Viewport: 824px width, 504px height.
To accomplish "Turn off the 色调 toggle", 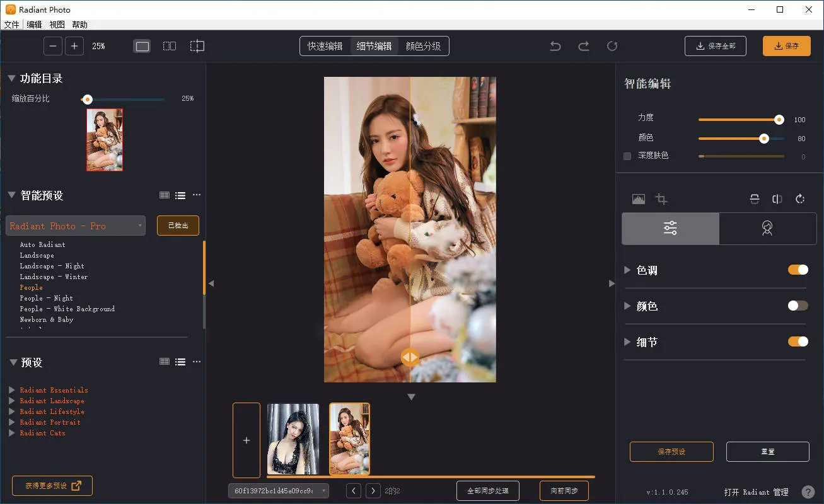I will point(798,270).
